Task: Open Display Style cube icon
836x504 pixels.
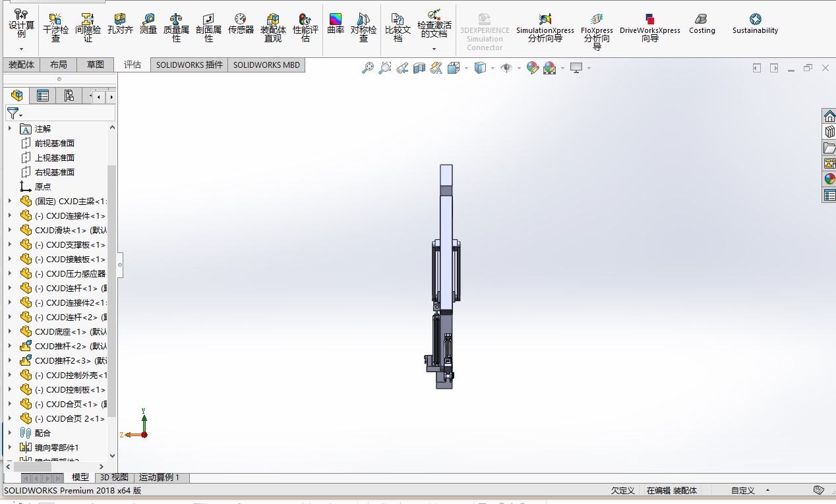Action: [x=481, y=68]
